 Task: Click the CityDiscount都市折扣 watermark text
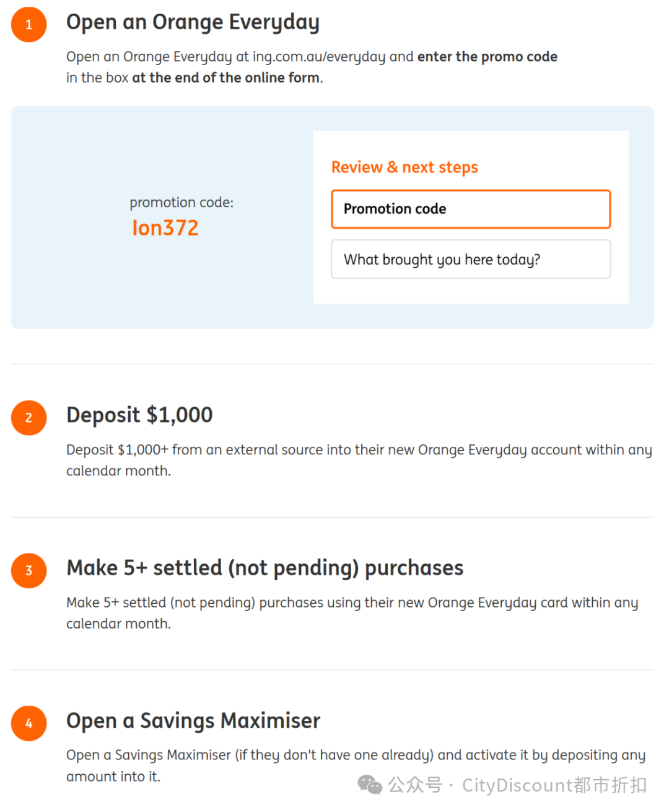(x=554, y=785)
